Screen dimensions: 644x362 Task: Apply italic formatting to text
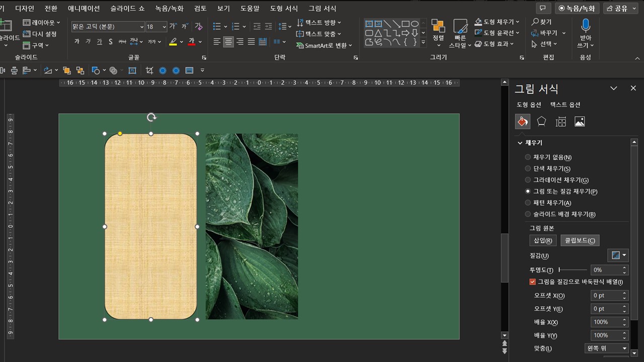tap(88, 42)
